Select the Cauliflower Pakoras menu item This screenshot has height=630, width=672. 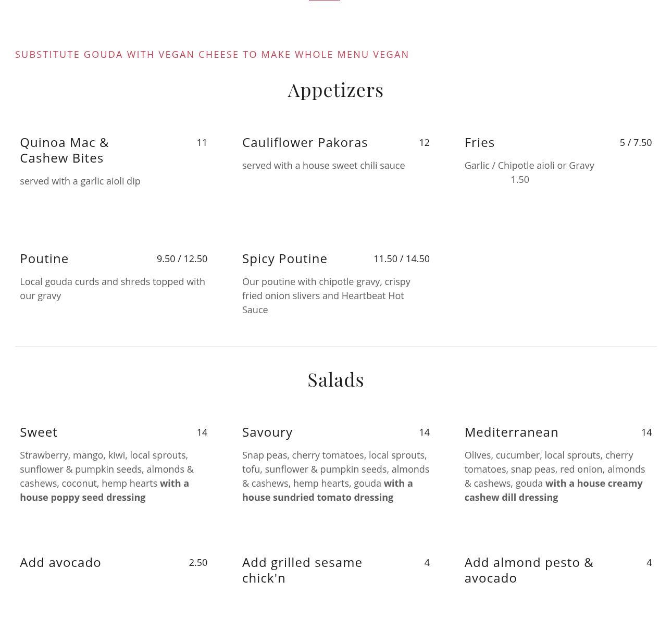pos(305,142)
